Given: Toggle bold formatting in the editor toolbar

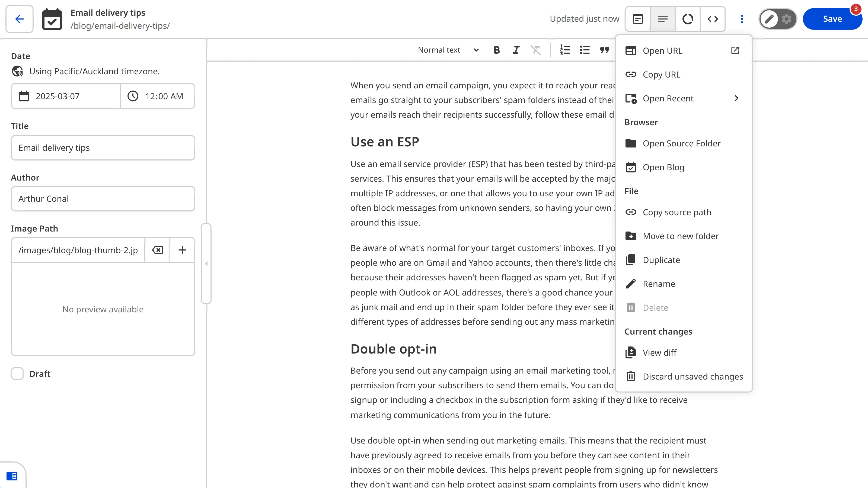Looking at the screenshot, I should 496,50.
